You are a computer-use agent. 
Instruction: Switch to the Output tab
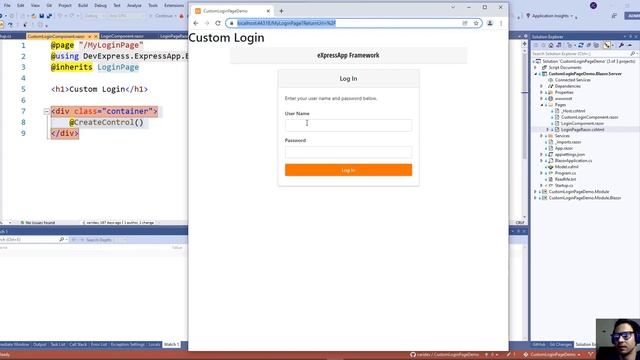tap(40, 345)
